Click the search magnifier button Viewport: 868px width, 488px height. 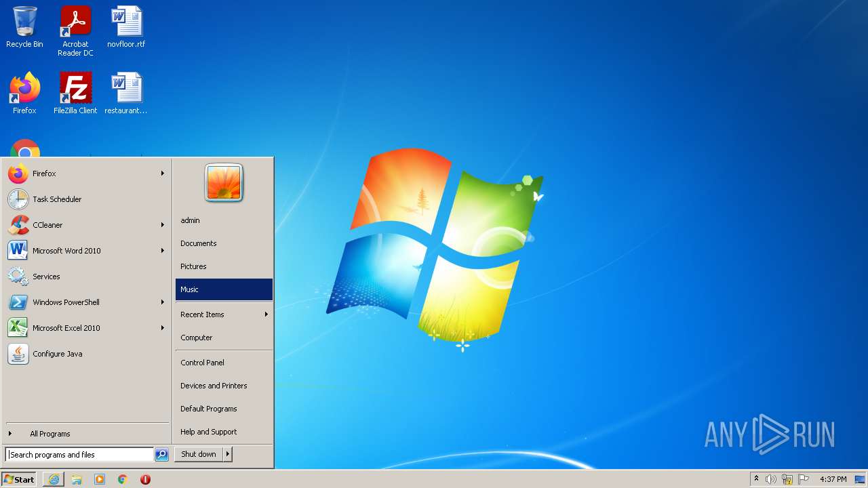161,455
